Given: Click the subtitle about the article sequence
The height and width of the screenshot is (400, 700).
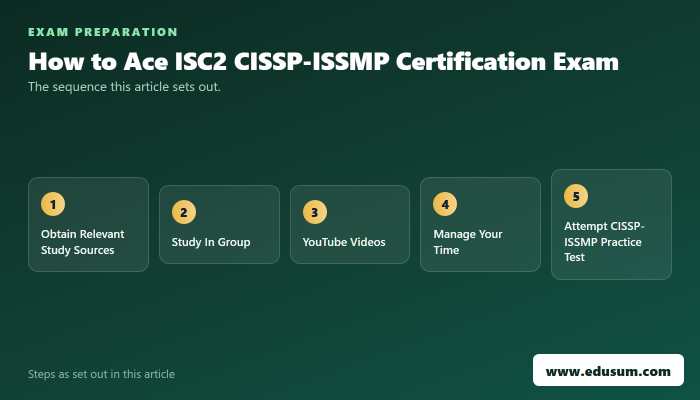Looking at the screenshot, I should point(124,87).
